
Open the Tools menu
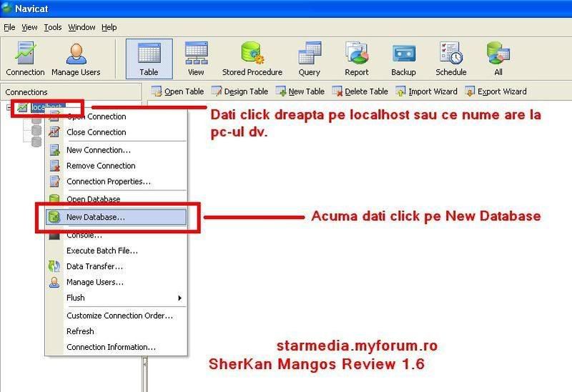pos(53,27)
